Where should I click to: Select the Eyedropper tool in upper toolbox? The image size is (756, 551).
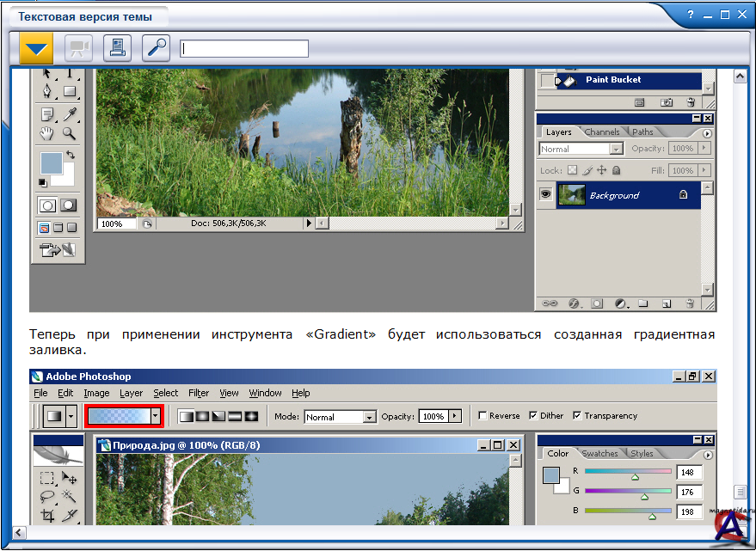(x=70, y=113)
